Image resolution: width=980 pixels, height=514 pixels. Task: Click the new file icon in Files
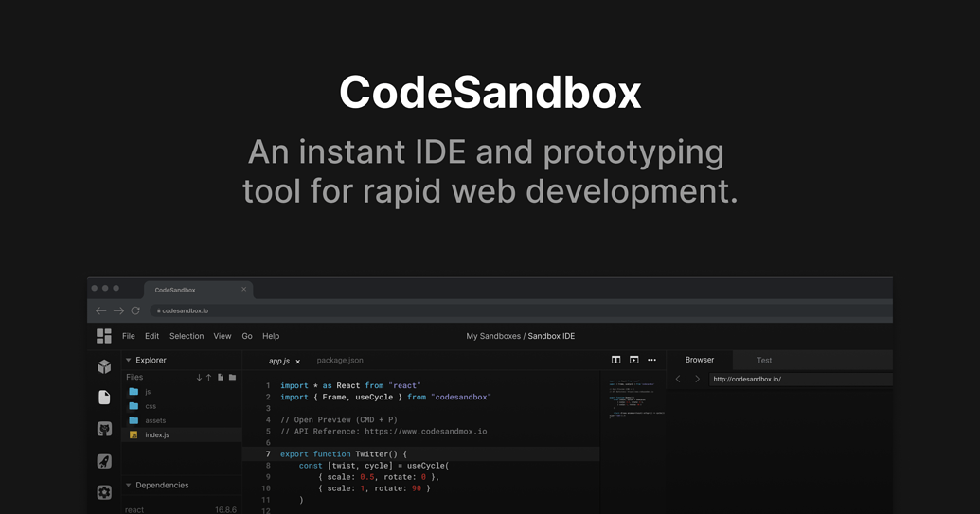click(x=221, y=377)
